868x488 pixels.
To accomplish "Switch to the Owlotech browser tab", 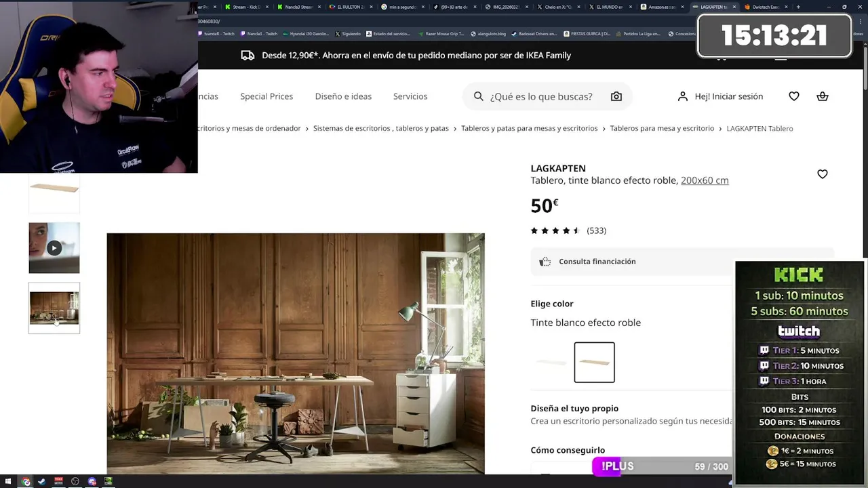I will (766, 7).
